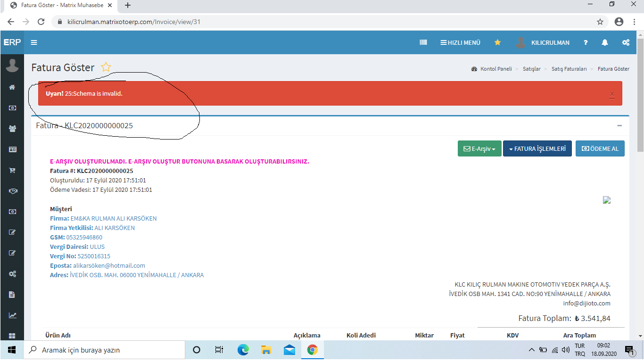Open the users group sidebar icon

pos(12,129)
